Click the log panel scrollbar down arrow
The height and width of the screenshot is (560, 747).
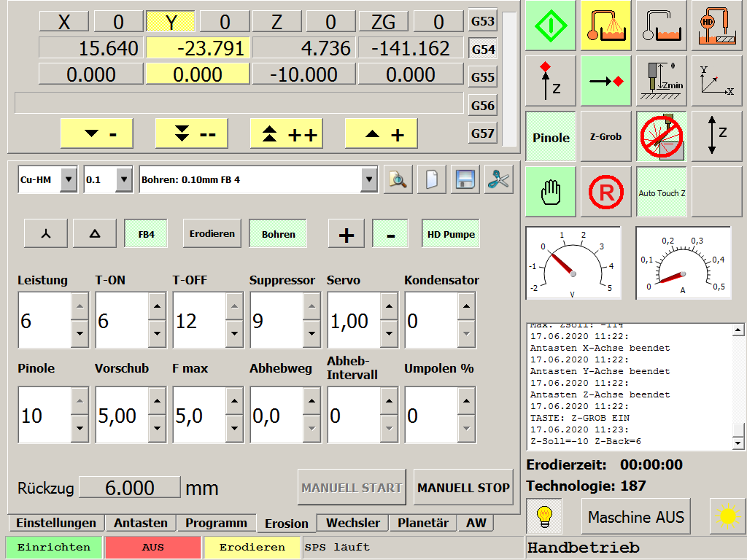pos(738,443)
